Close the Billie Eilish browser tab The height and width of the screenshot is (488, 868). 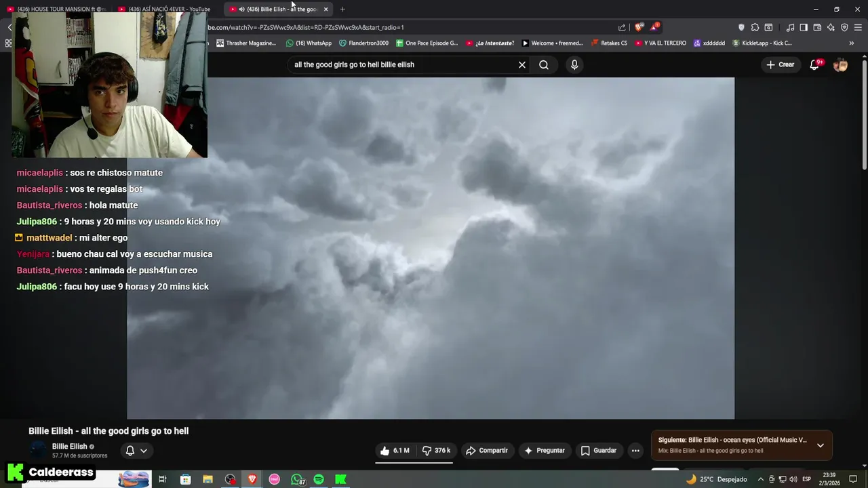(x=325, y=9)
